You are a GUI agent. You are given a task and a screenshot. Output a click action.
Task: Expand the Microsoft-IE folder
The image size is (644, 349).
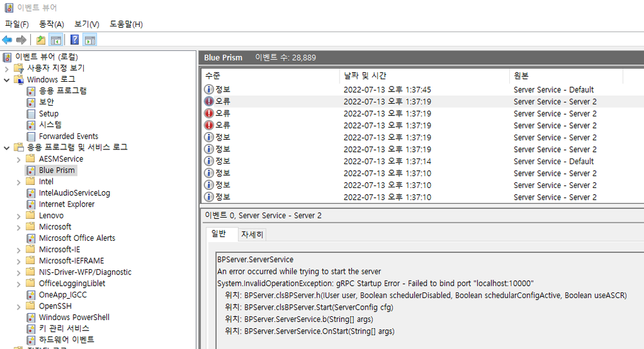(x=19, y=250)
